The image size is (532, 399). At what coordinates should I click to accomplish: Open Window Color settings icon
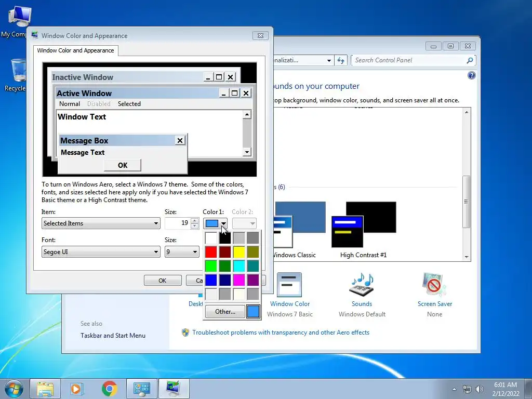(x=289, y=284)
